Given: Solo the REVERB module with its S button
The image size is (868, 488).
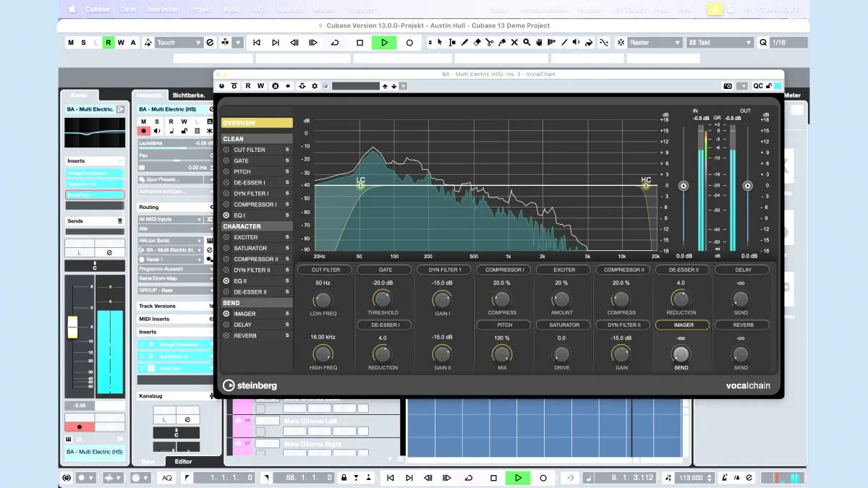Looking at the screenshot, I should point(287,335).
